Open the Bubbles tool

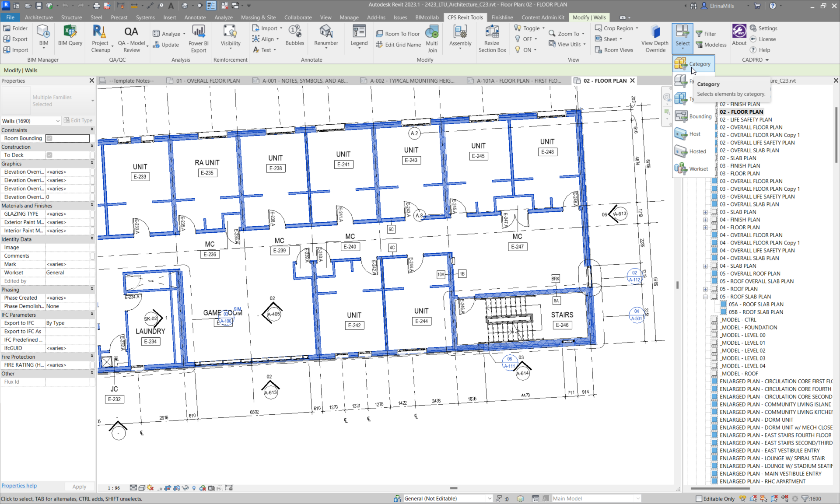point(294,32)
